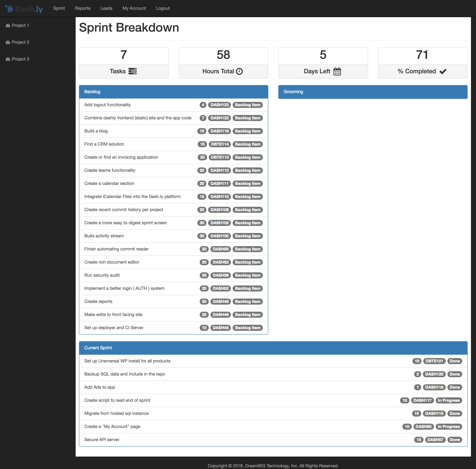Select 'Create or find an invoicing application'
Screen dimensions: 476x469
pyautogui.click(x=174, y=157)
